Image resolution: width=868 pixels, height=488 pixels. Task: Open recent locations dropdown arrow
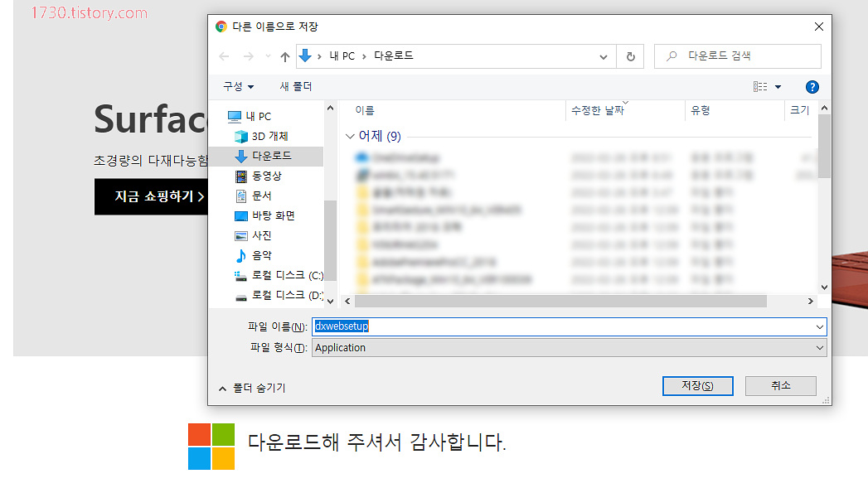pos(268,56)
